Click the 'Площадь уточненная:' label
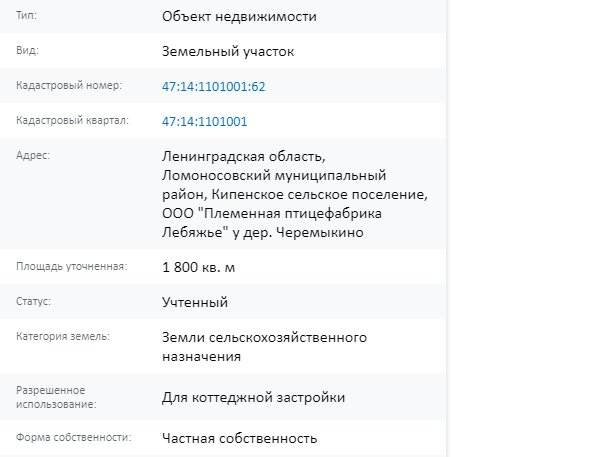The width and height of the screenshot is (612, 457). click(x=71, y=267)
